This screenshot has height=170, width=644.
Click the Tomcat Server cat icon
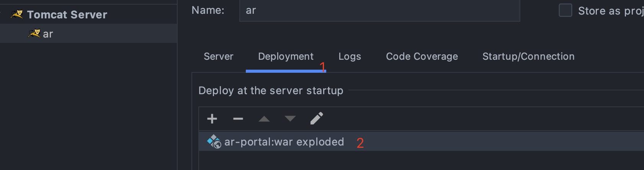[17, 15]
